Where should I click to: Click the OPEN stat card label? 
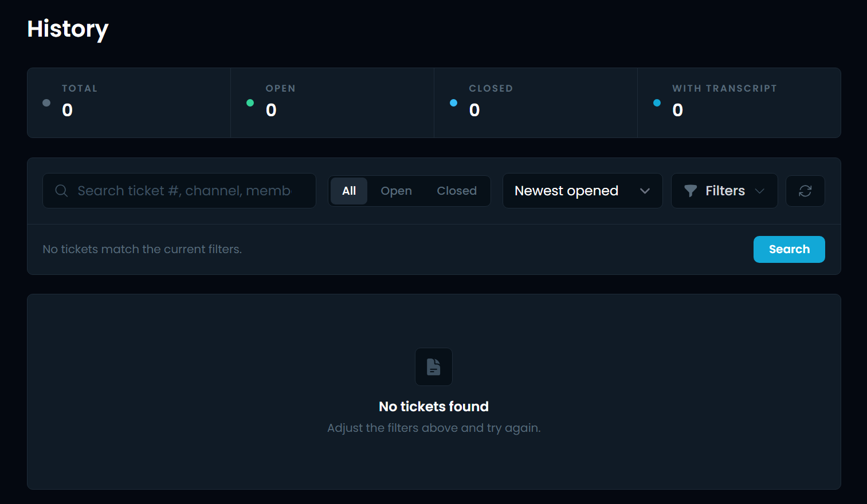281,88
